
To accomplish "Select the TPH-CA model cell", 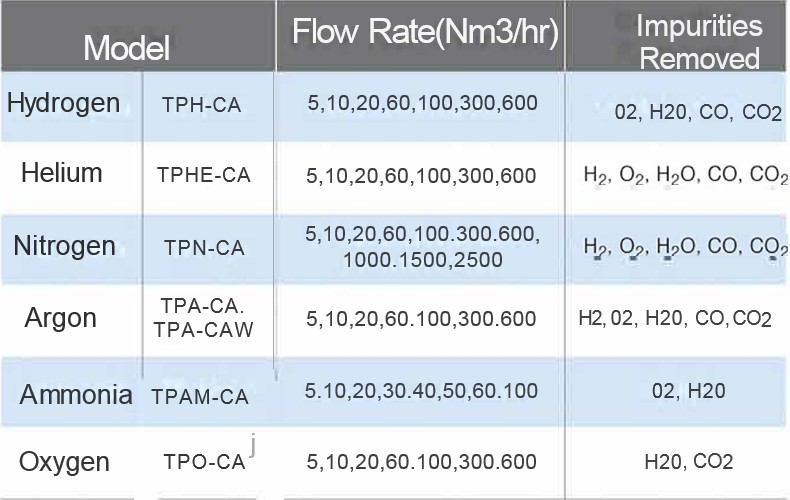I will [202, 105].
